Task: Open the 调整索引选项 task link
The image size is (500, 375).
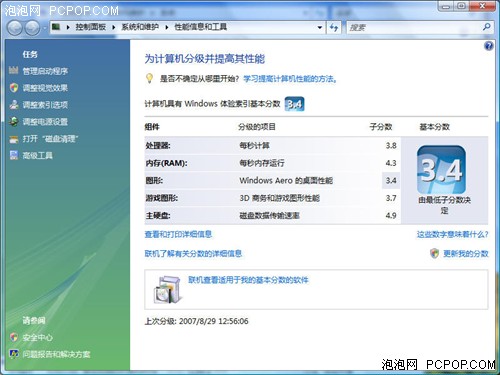Action: (45, 105)
